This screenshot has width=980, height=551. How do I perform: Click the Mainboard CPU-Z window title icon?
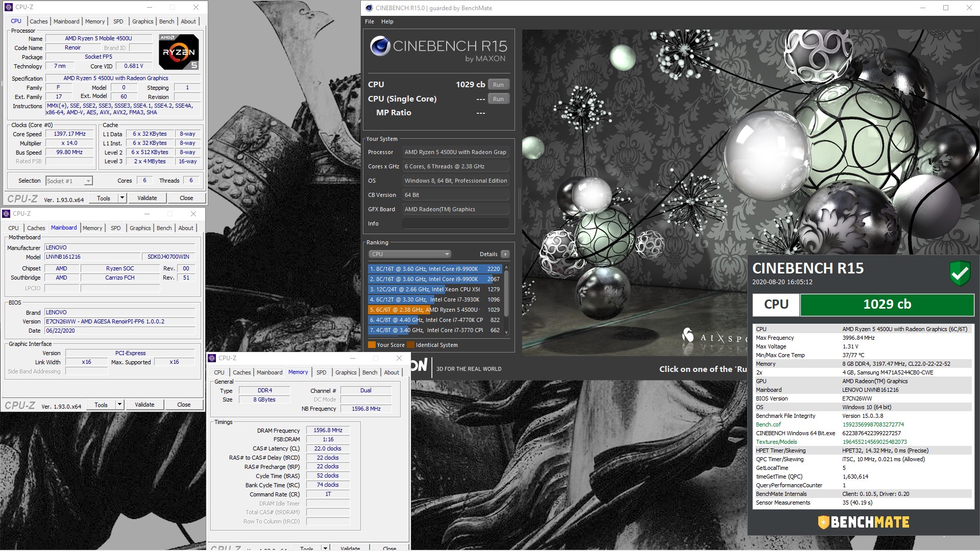(6, 214)
